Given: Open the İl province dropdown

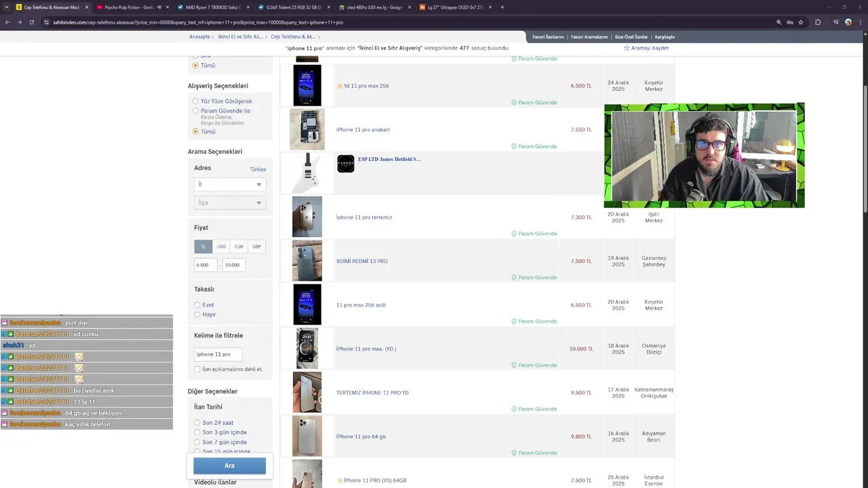Looking at the screenshot, I should tap(230, 184).
